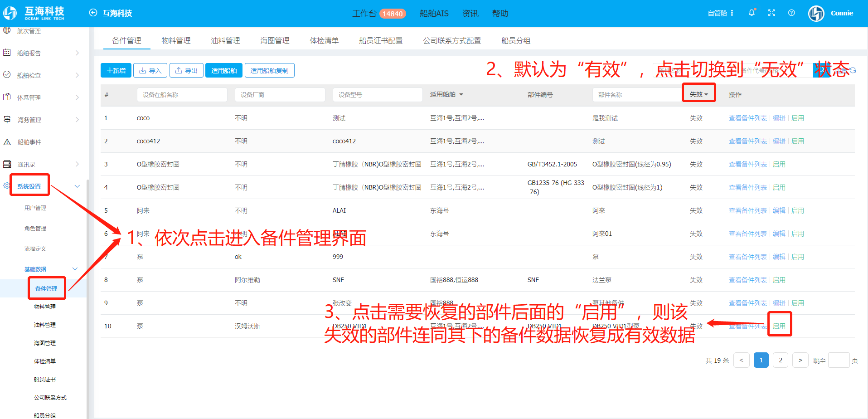Click the user avatar in header

pyautogui.click(x=816, y=13)
